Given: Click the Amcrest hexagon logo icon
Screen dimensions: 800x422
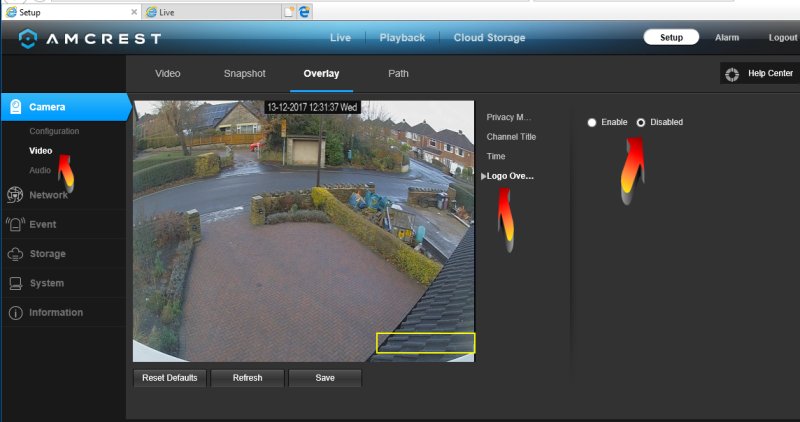Looking at the screenshot, I should (x=28, y=38).
